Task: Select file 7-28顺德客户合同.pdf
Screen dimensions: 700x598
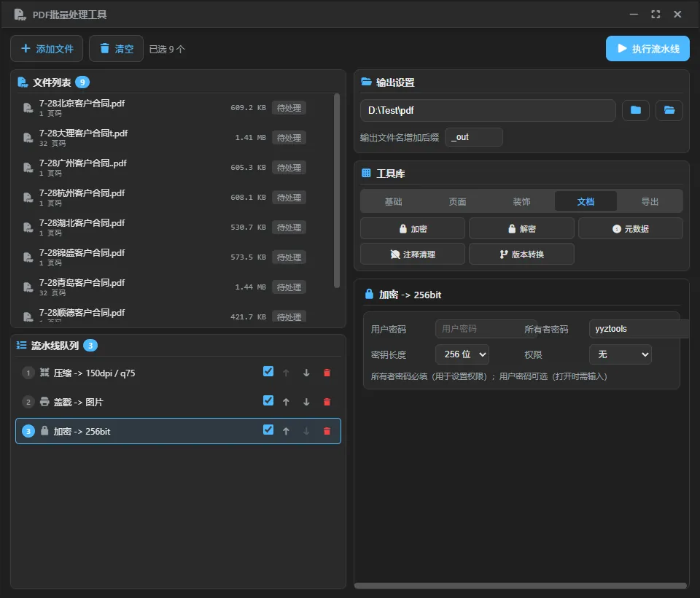Action: (174, 315)
